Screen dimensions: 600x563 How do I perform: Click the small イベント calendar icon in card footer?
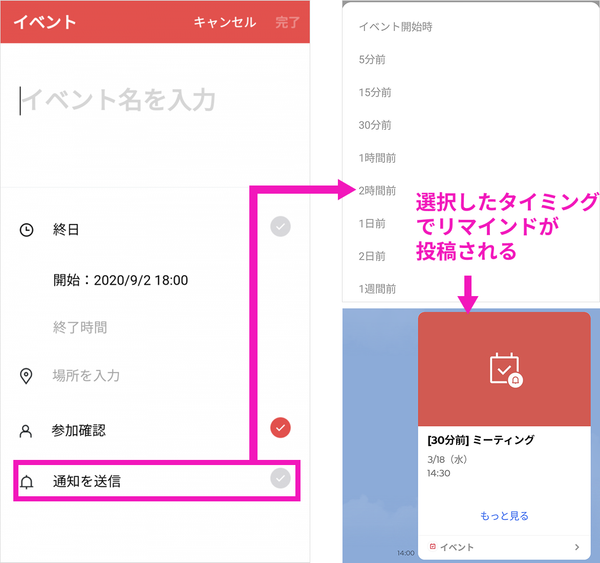[x=433, y=547]
